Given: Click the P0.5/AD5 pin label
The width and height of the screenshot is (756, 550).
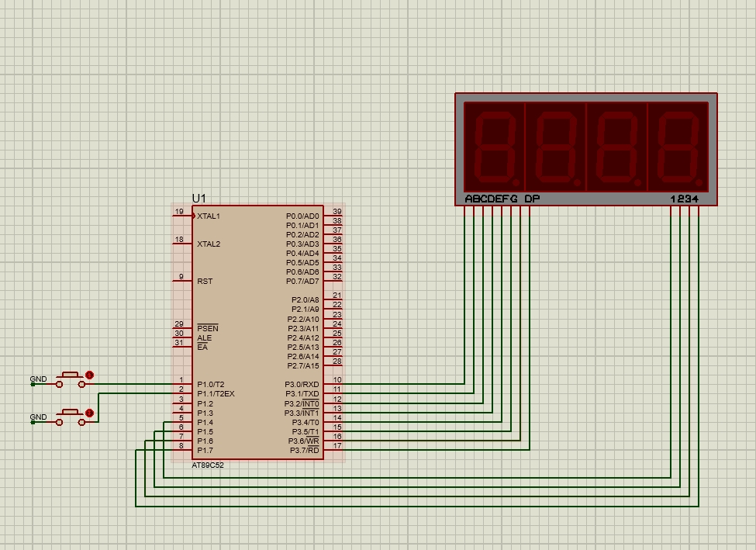Looking at the screenshot, I should point(302,262).
